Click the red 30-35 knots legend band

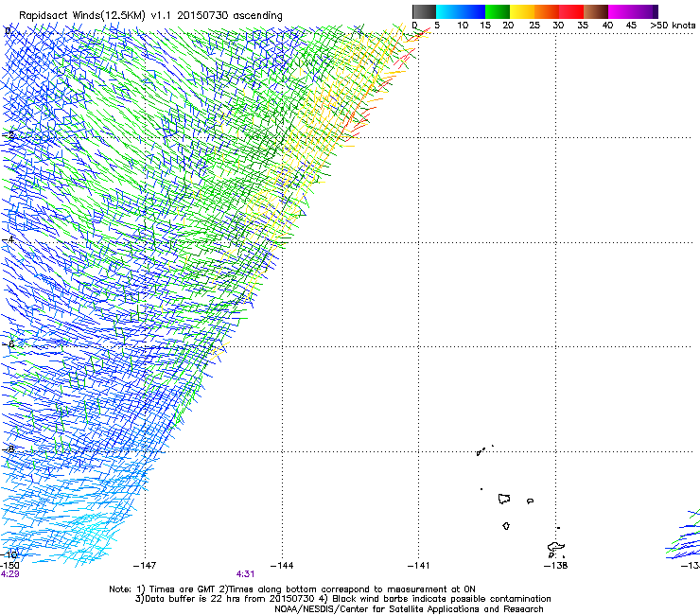(571, 11)
